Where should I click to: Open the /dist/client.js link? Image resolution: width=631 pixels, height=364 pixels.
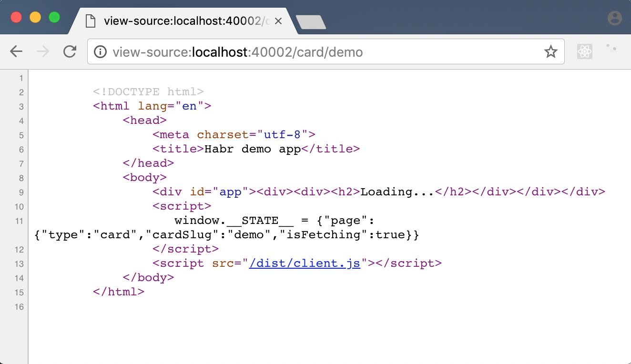click(305, 263)
